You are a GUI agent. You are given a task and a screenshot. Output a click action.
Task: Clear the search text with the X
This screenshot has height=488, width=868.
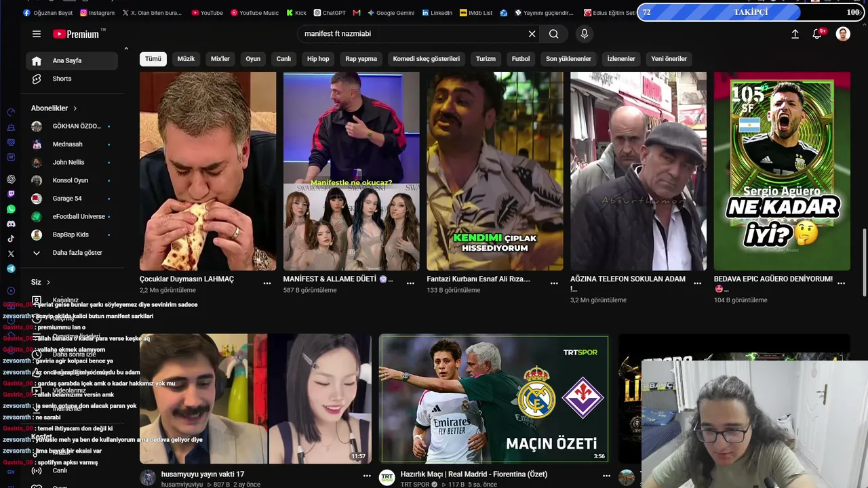pyautogui.click(x=532, y=34)
